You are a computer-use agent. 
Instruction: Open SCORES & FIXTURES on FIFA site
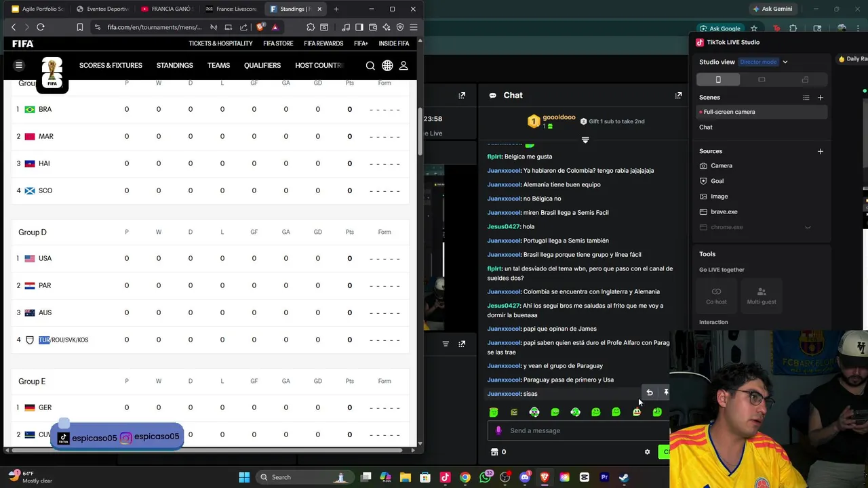coord(111,66)
